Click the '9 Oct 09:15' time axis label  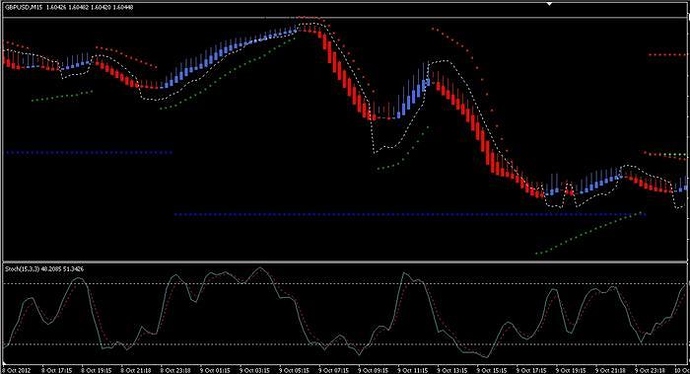(373, 370)
